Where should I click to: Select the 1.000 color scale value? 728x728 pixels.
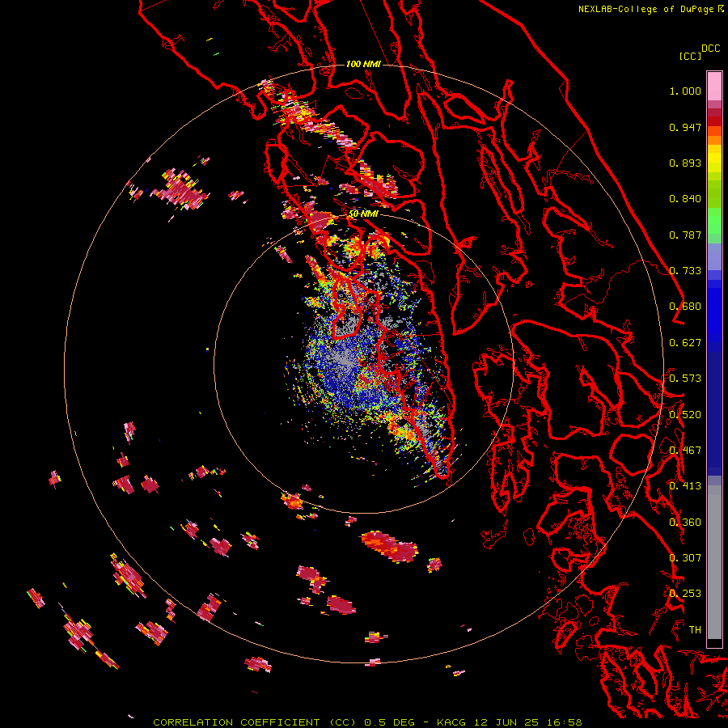click(x=685, y=91)
